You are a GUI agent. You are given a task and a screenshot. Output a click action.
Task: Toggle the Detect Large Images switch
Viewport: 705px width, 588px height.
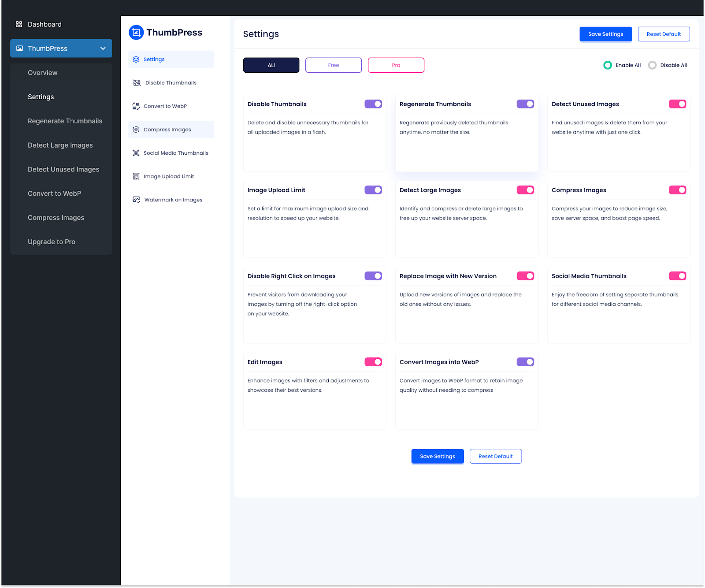[525, 190]
